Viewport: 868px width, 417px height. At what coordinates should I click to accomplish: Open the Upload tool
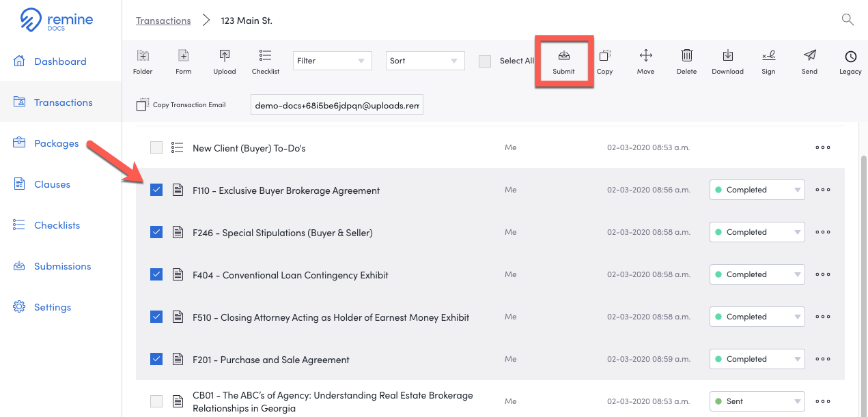pyautogui.click(x=225, y=61)
